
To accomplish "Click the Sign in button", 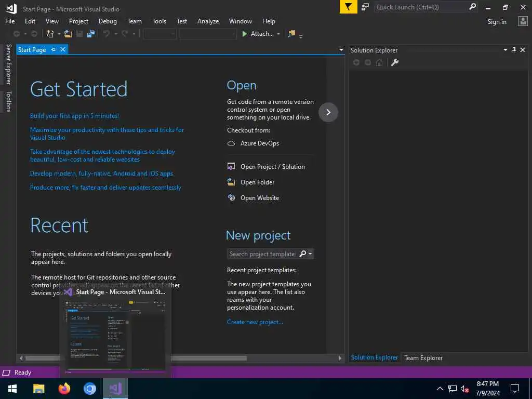I will 497,21.
